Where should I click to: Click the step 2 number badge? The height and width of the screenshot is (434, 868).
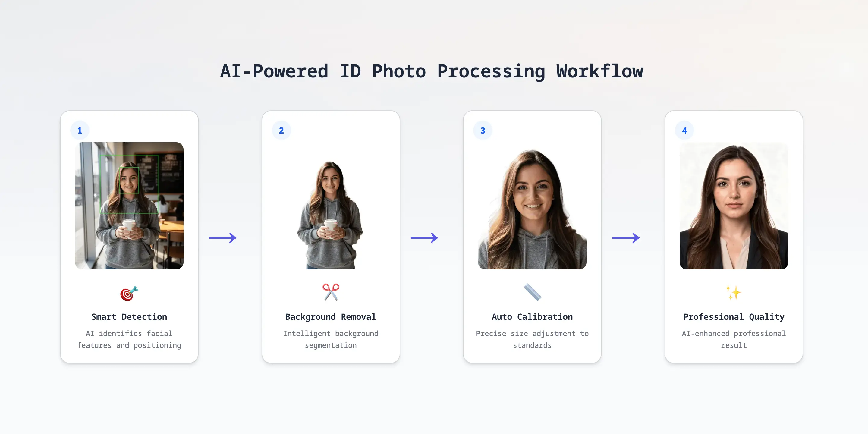281,131
